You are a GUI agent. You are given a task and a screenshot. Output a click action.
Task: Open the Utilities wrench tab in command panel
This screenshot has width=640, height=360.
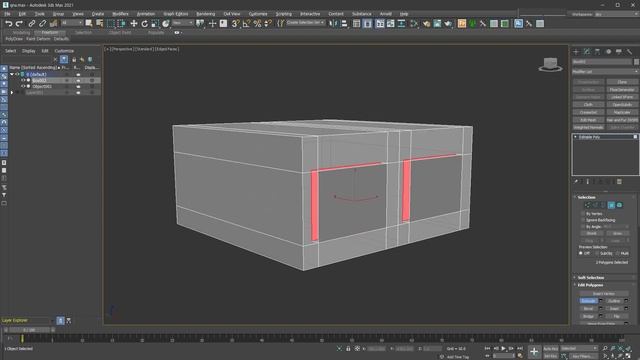[629, 51]
